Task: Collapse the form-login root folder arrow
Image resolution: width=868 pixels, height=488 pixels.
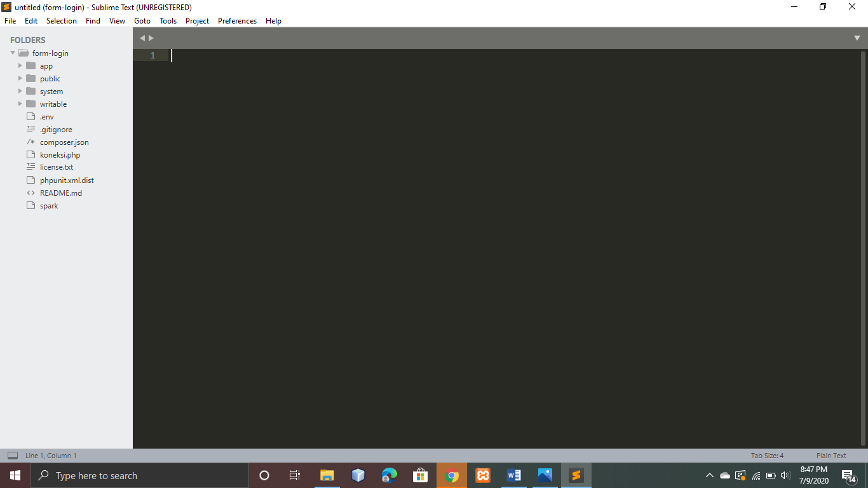Action: (x=13, y=53)
